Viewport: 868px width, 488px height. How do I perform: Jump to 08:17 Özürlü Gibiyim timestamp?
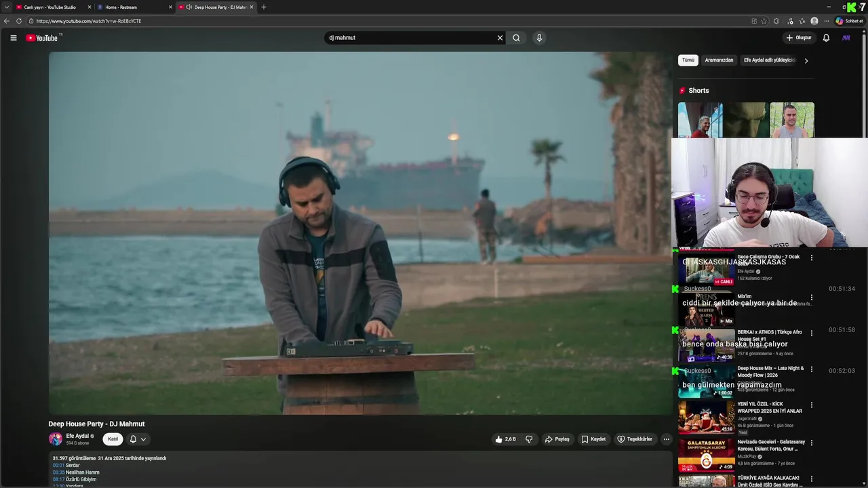pyautogui.click(x=58, y=479)
